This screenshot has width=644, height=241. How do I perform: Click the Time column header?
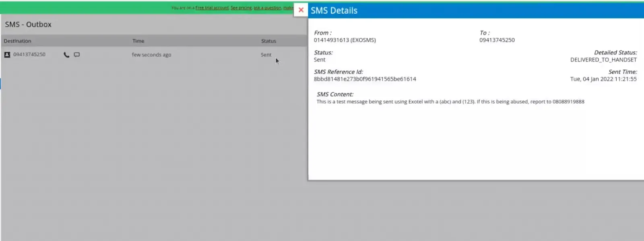(138, 41)
